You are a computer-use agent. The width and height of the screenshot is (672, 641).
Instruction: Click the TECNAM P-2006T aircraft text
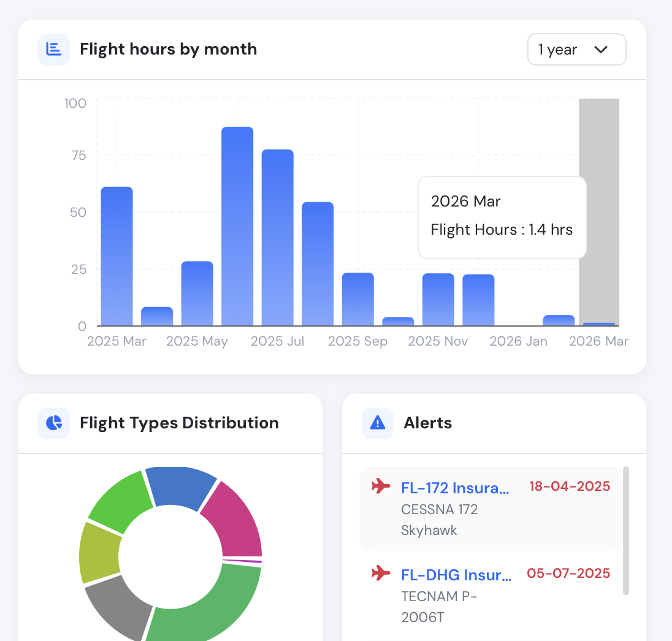(439, 607)
